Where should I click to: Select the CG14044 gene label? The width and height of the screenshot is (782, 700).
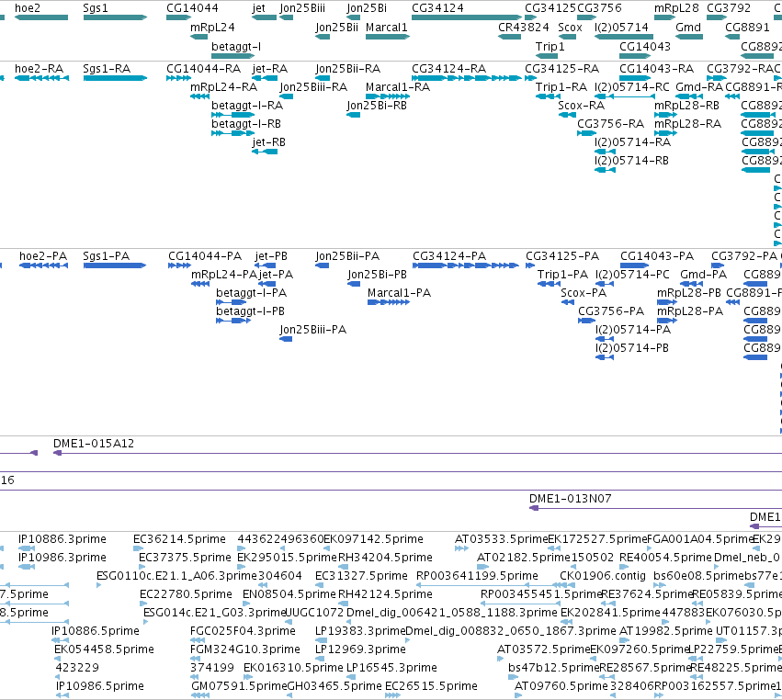point(192,8)
